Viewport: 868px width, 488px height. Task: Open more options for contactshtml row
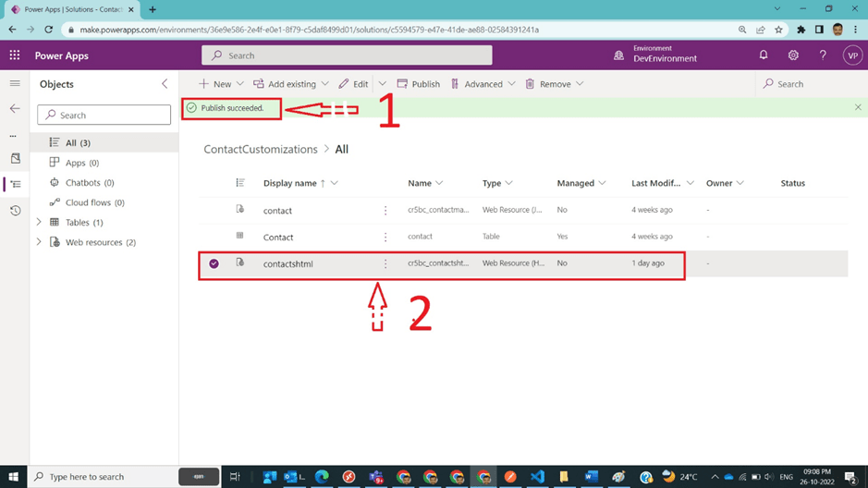(x=385, y=263)
